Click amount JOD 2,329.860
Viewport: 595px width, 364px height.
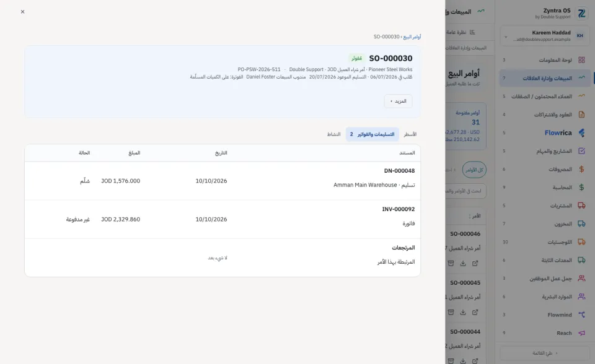[121, 219]
